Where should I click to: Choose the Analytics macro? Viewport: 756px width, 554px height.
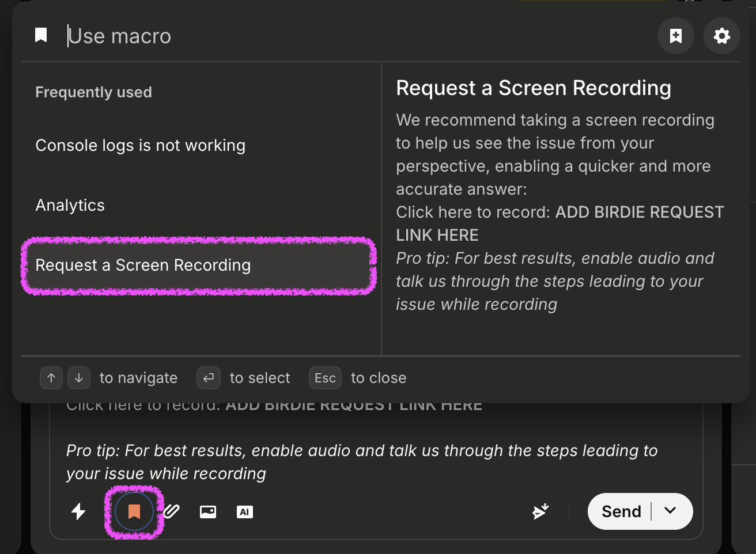[x=70, y=206]
